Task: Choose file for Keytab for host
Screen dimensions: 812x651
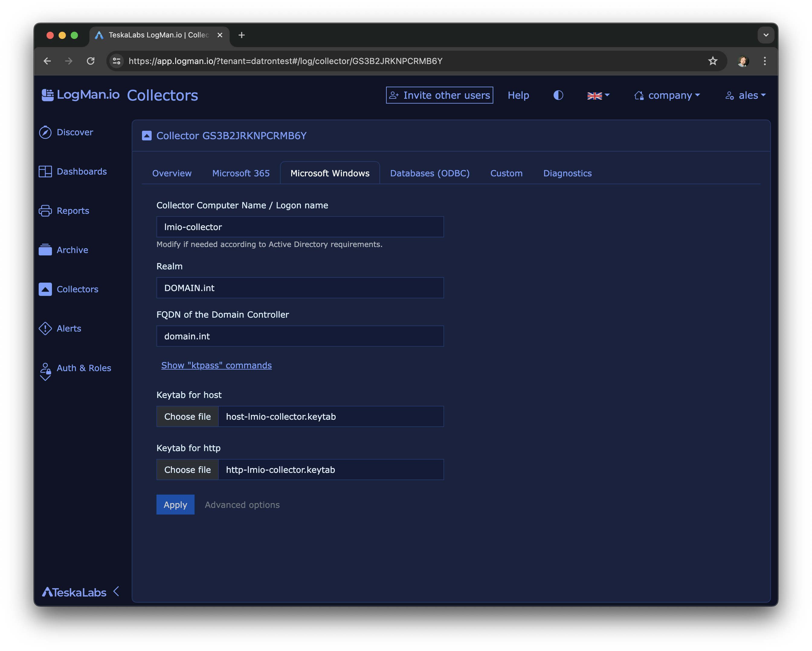Action: pyautogui.click(x=188, y=416)
